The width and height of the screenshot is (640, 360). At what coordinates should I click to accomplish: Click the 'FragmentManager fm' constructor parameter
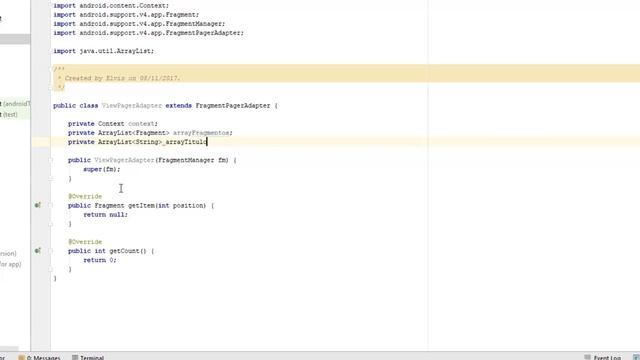point(193,160)
